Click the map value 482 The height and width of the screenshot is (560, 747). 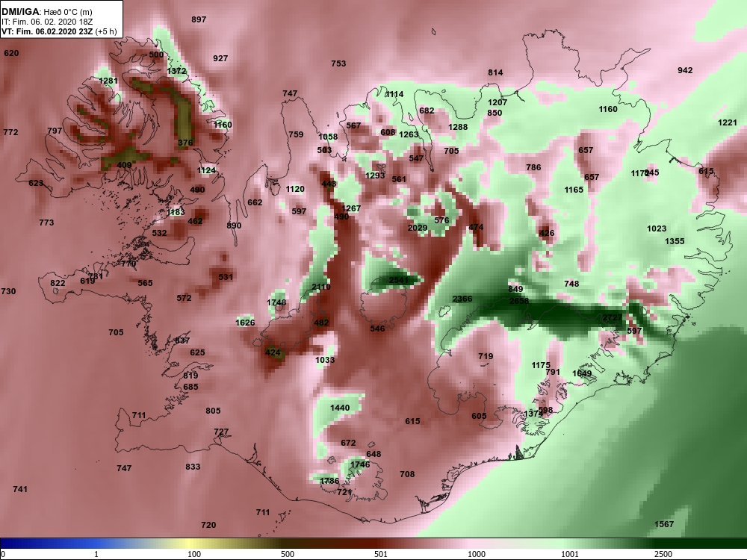pyautogui.click(x=321, y=323)
